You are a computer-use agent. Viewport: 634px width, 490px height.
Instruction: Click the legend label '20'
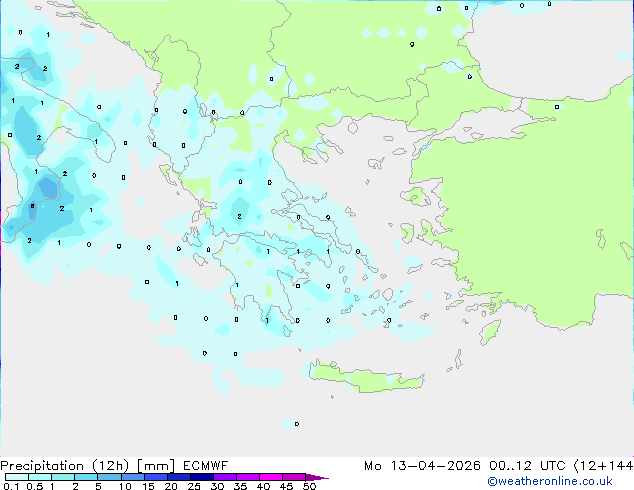(171, 486)
